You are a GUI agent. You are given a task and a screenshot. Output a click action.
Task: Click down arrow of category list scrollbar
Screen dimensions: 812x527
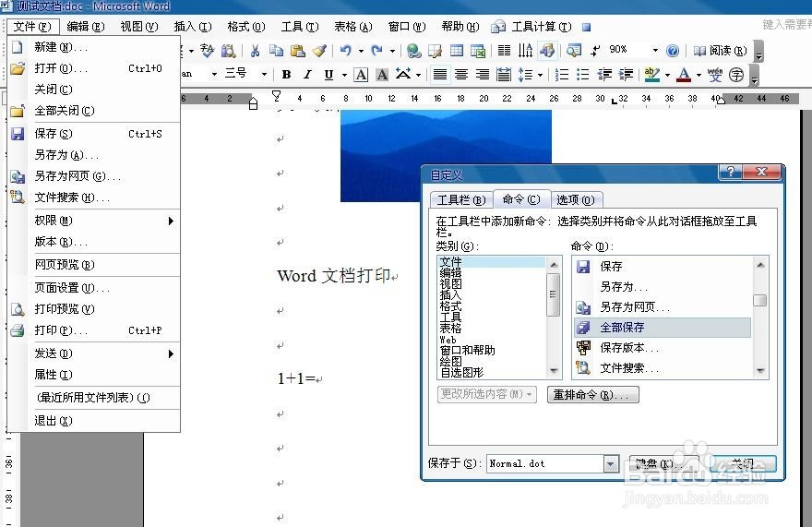(554, 371)
